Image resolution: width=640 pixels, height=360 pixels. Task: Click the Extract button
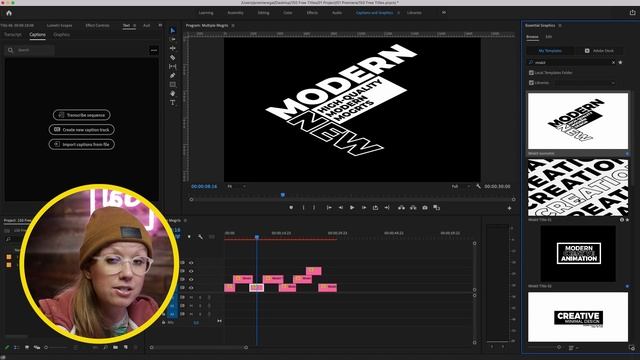[413, 208]
